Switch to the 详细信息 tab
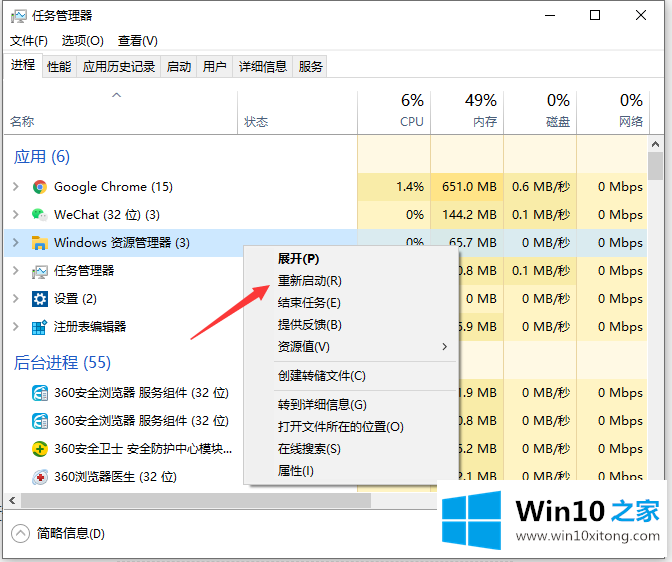Screen dimensions: 672x562 pyautogui.click(x=262, y=66)
